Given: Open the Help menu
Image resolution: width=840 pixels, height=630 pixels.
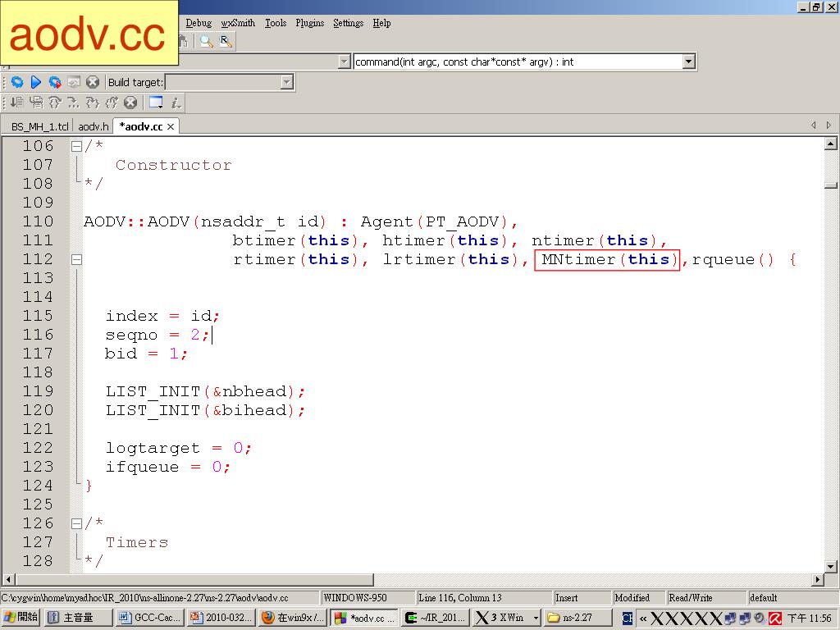Looking at the screenshot, I should coord(381,23).
